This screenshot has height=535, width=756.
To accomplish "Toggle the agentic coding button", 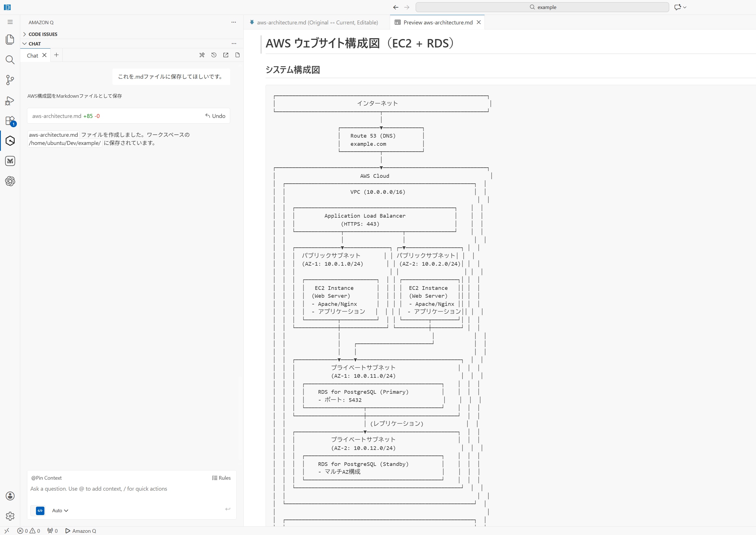I will coord(40,510).
